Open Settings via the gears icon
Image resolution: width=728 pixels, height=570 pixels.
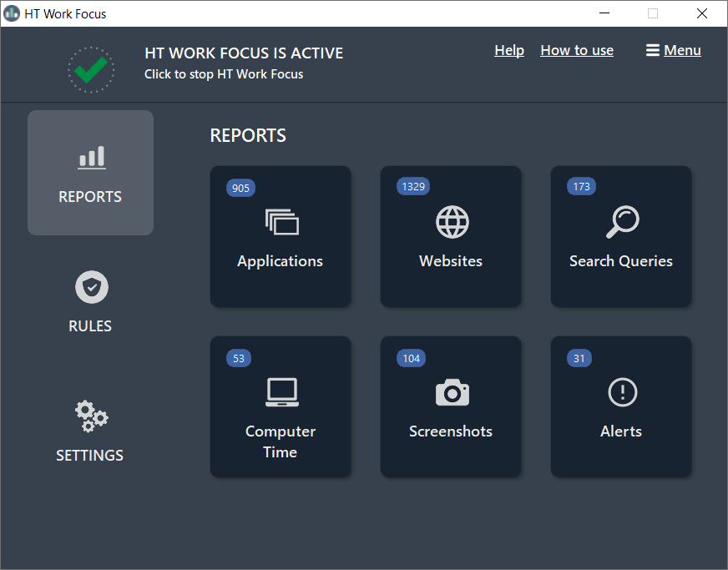point(92,416)
